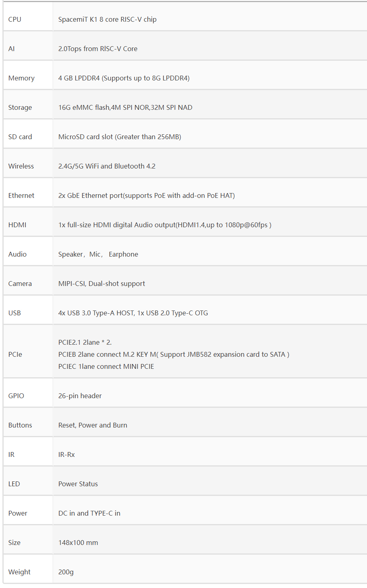
Task: Click the SD card label cell
Action: [x=20, y=137]
